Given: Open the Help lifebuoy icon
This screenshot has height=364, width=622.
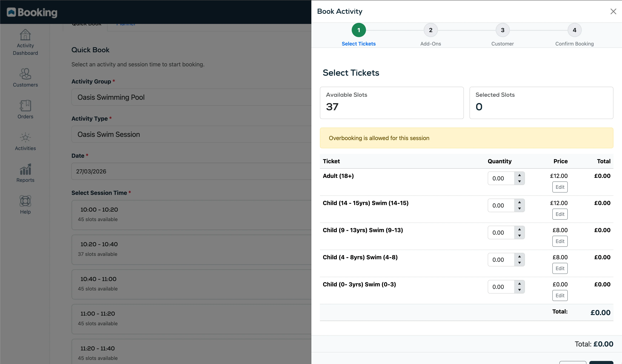Looking at the screenshot, I should (x=25, y=201).
